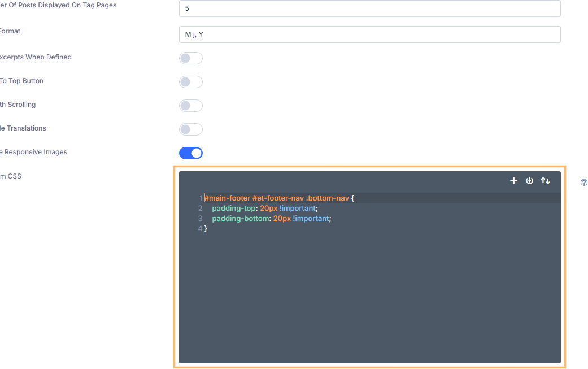Click the To Top Button label
This screenshot has width=588, height=369.
(x=22, y=81)
